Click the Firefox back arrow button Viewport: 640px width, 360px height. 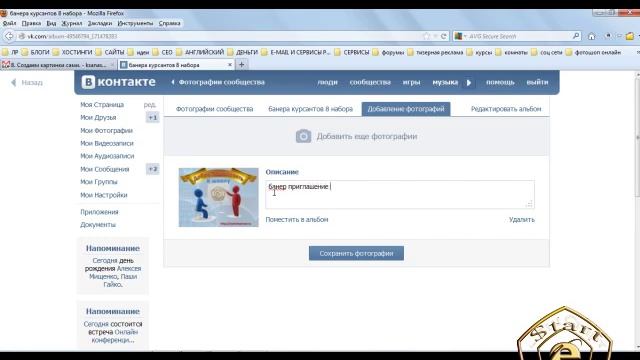click(x=9, y=36)
